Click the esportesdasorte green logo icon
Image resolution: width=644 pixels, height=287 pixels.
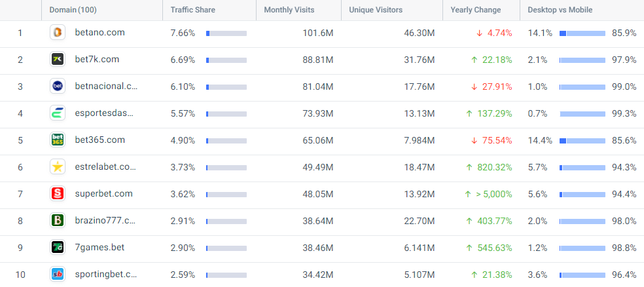(58, 113)
